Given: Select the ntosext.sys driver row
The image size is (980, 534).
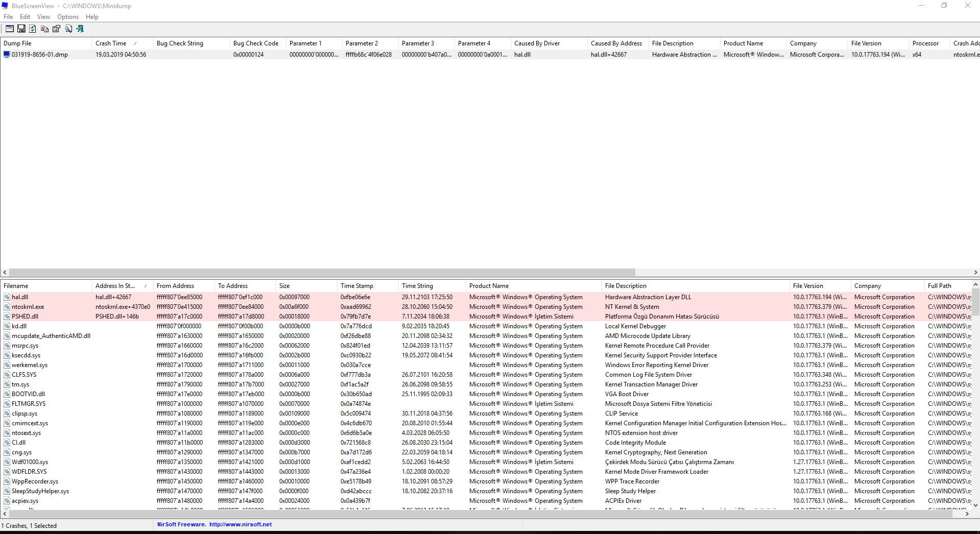Looking at the screenshot, I should (486, 433).
